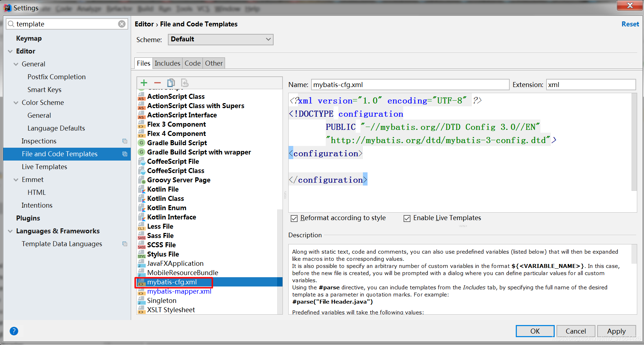
Task: Click the Apply button
Action: 616,331
